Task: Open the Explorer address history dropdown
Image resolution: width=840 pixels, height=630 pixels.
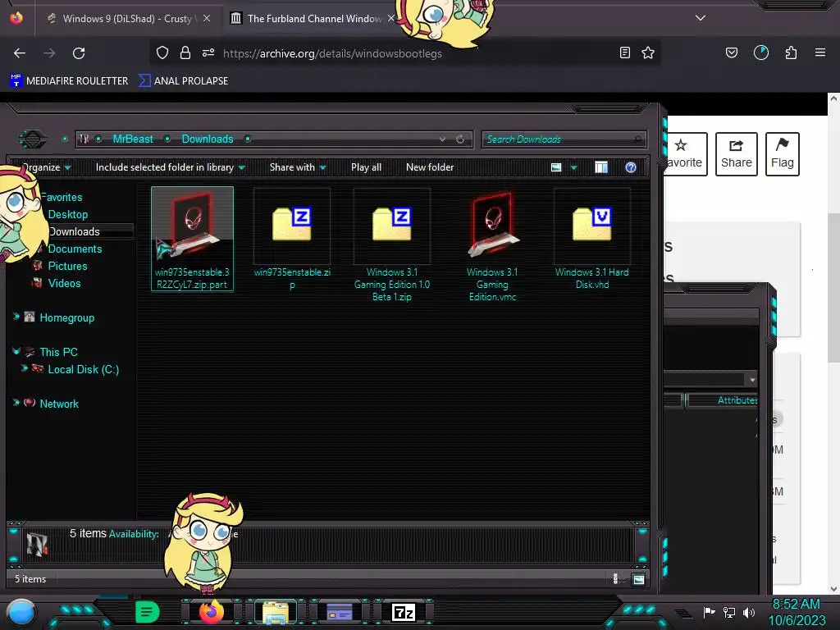Action: tap(442, 139)
